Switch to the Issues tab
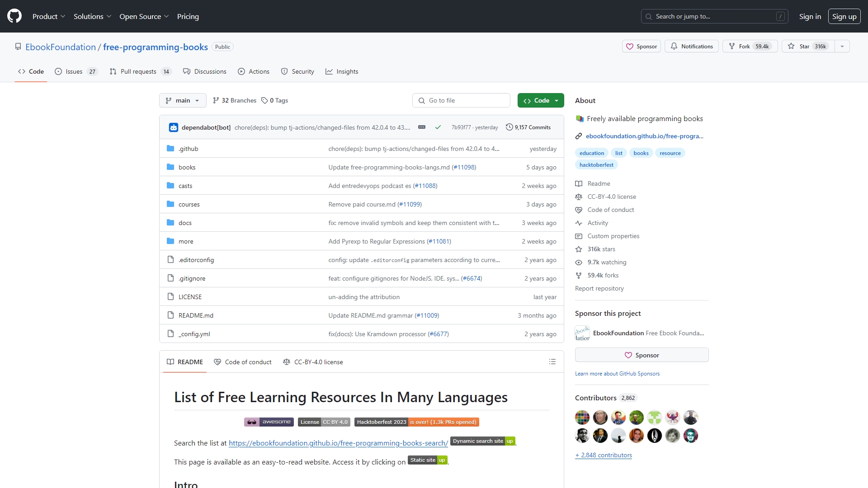Image resolution: width=868 pixels, height=488 pixels. (x=76, y=71)
